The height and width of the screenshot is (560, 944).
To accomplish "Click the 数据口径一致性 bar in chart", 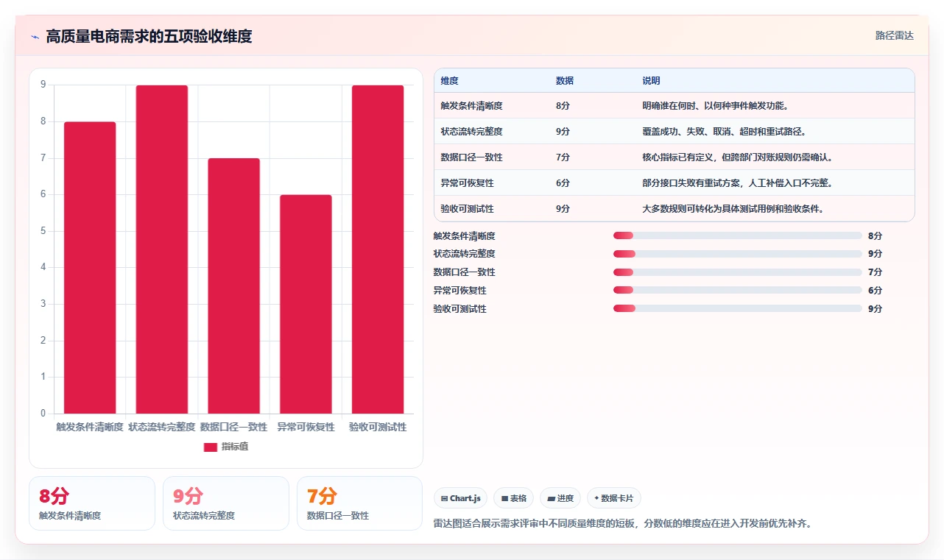I will [233, 286].
